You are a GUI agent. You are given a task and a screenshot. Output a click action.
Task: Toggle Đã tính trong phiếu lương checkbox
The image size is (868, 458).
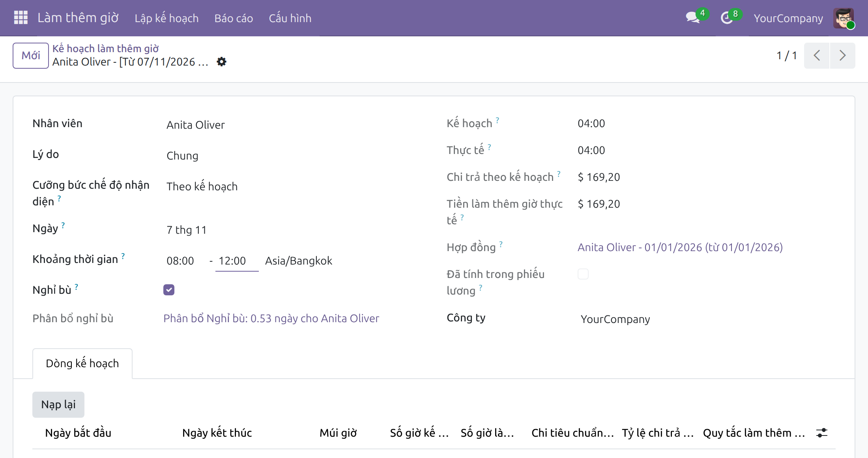(583, 274)
